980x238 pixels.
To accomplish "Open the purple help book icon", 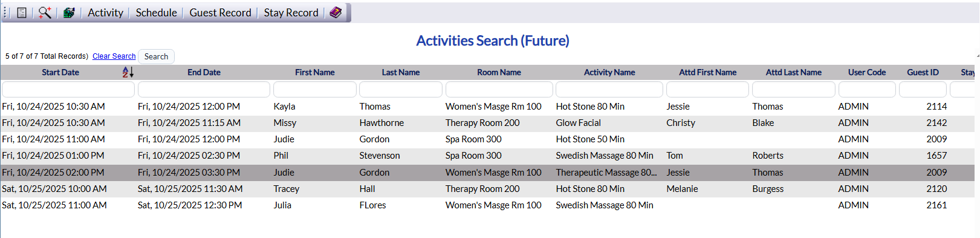I will [336, 13].
